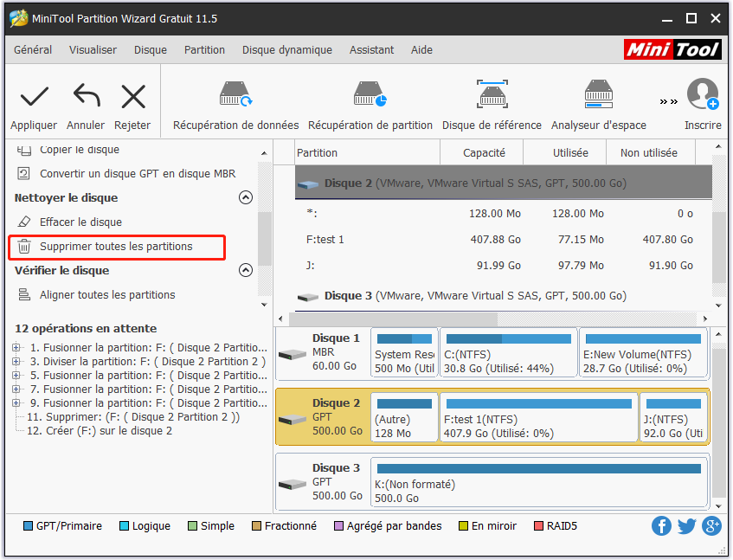Viewport: 733px width, 560px height.
Task: Expand pending operation 1 Fusionner la partition
Action: click(x=16, y=347)
